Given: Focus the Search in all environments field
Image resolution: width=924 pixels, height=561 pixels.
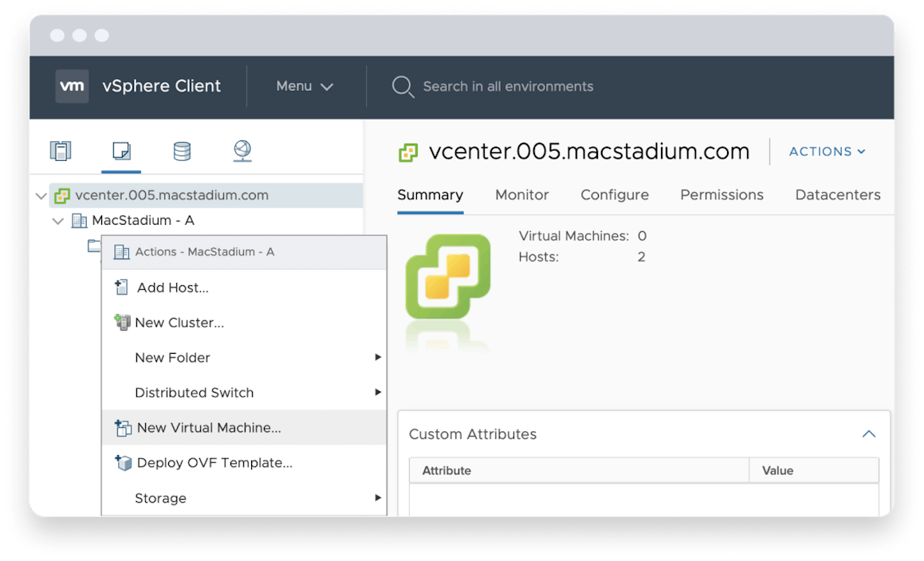Looking at the screenshot, I should (x=508, y=87).
